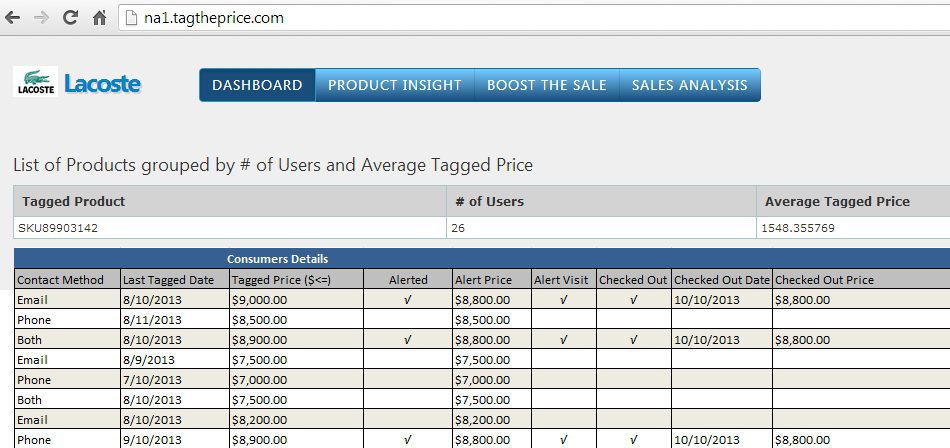
Task: Click Alerted checkmark in first Email row
Action: pyautogui.click(x=408, y=299)
